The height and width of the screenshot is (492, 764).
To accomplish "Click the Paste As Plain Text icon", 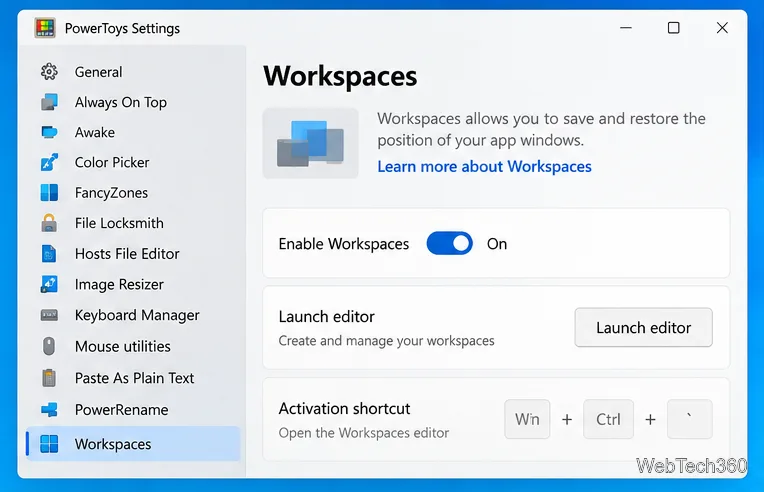I will 49,378.
